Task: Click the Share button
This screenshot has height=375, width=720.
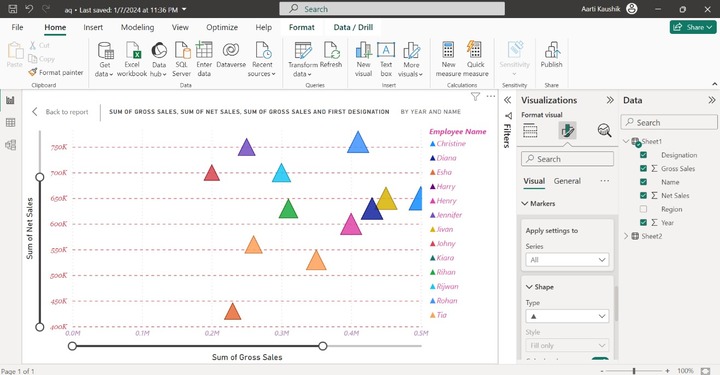Action: pos(693,27)
